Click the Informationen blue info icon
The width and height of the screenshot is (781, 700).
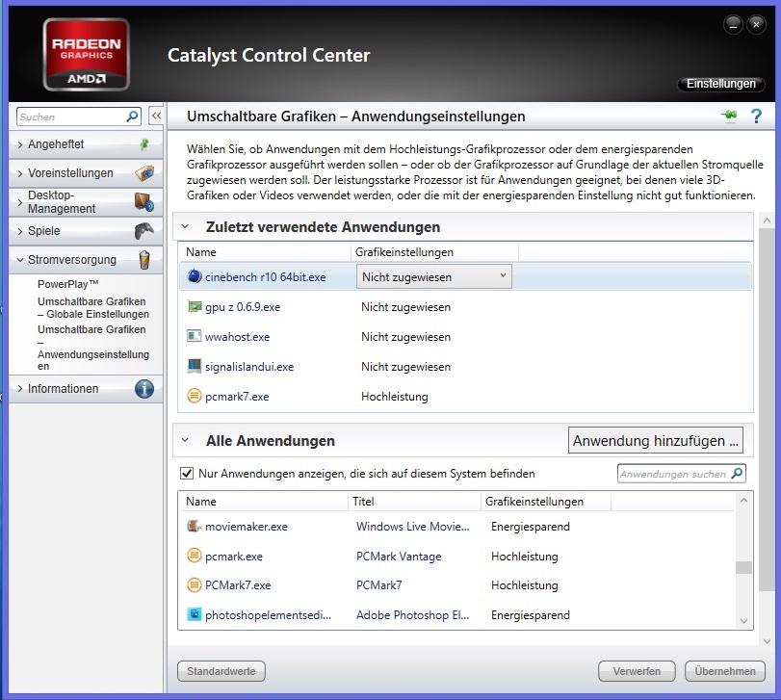(x=144, y=389)
